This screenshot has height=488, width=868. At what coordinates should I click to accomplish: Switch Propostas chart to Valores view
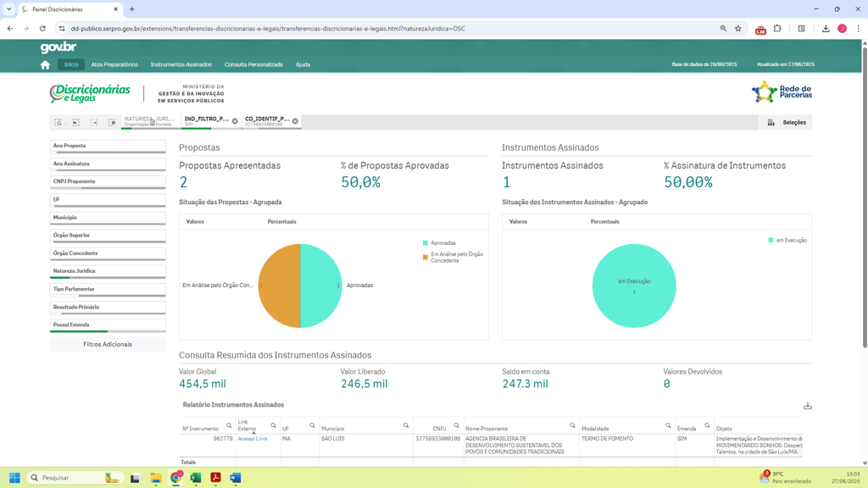(x=195, y=222)
